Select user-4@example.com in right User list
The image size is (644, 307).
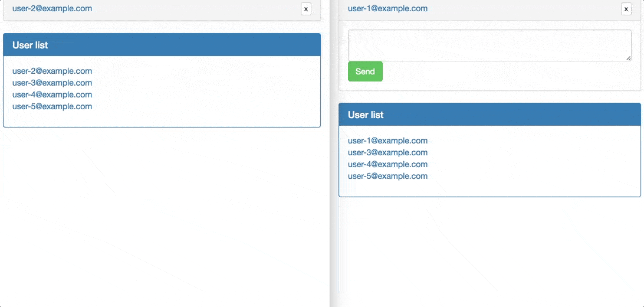(x=387, y=164)
